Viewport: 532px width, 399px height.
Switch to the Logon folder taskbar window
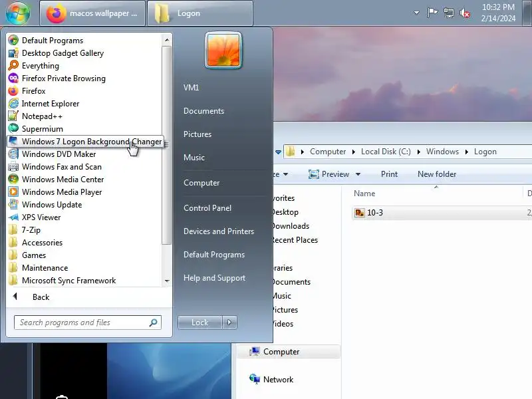coord(200,13)
